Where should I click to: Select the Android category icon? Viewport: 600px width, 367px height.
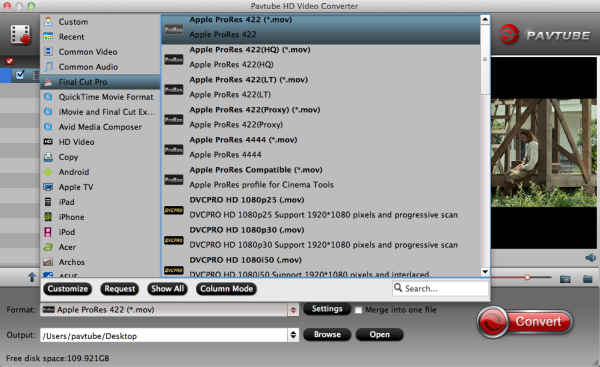click(x=48, y=172)
